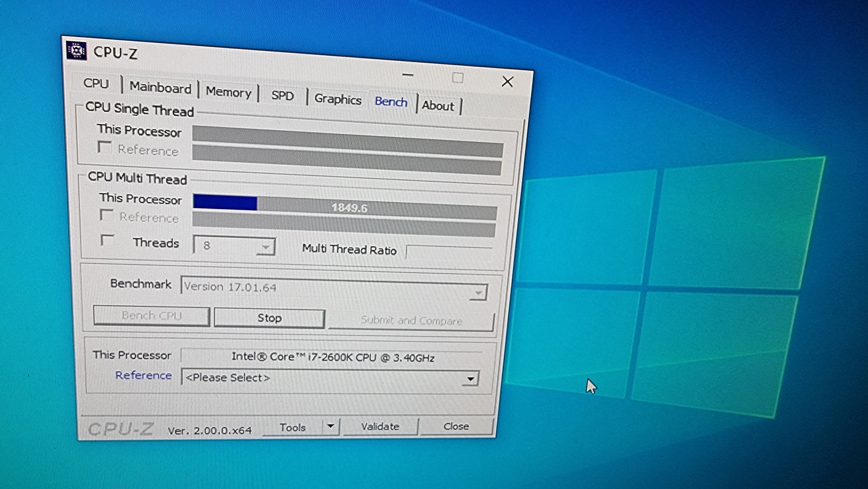The height and width of the screenshot is (489, 868).
Task: Click the disabled maximize button
Action: point(458,78)
